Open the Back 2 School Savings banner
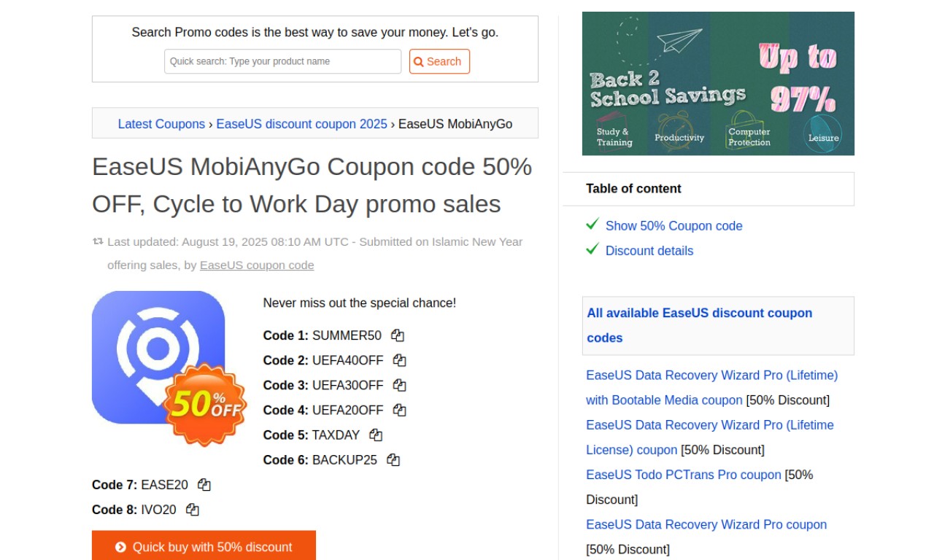The height and width of the screenshot is (560, 934). (x=718, y=83)
